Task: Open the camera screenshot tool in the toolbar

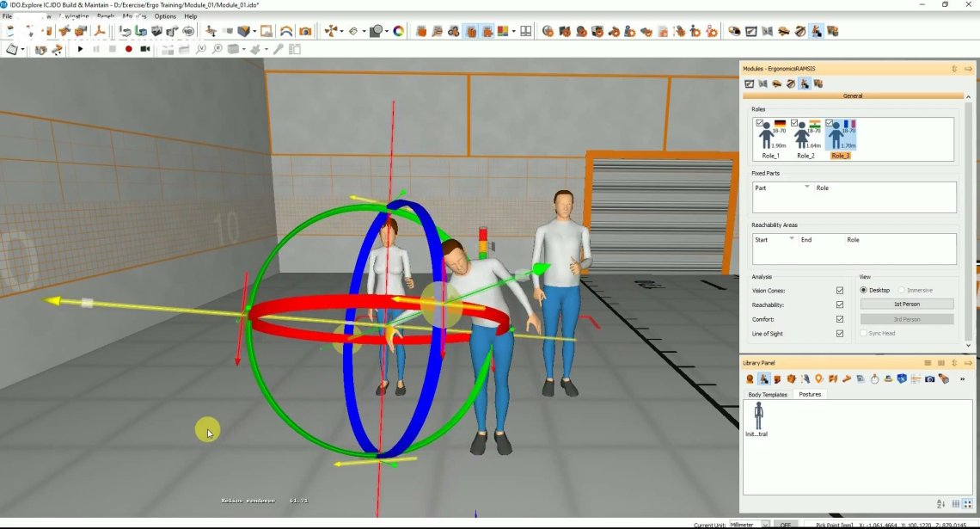Action: pyautogui.click(x=307, y=31)
